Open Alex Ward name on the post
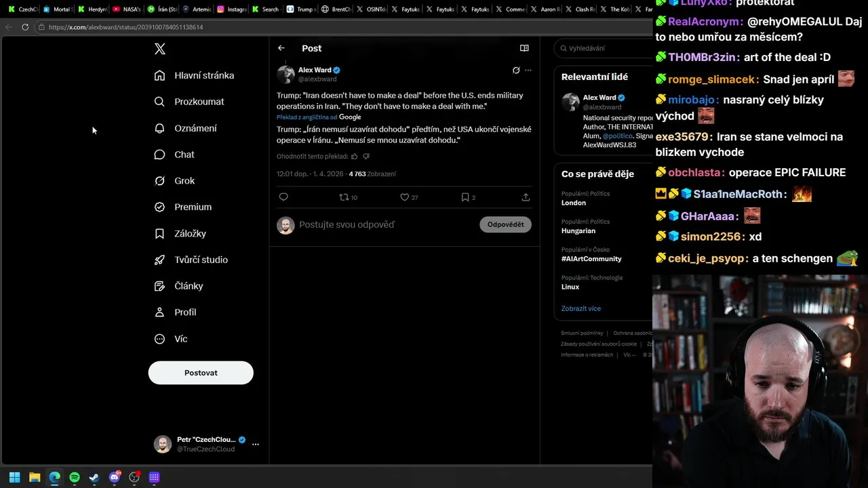This screenshot has width=868, height=488. click(x=315, y=70)
